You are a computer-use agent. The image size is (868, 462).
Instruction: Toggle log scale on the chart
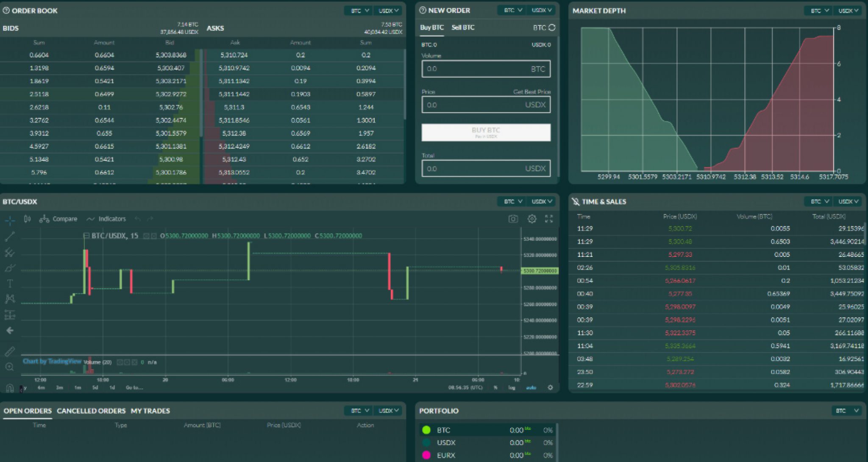point(511,387)
